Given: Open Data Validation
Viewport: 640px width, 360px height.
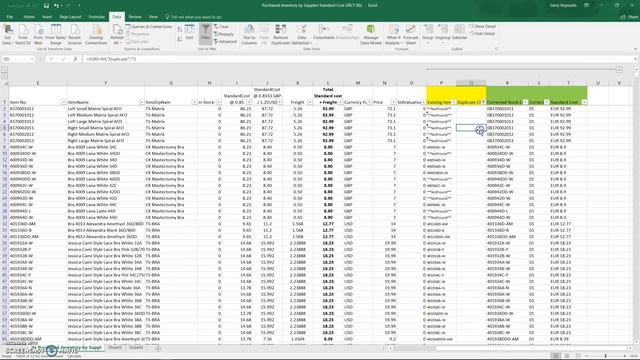Looking at the screenshot, I should pyautogui.click(x=302, y=34).
